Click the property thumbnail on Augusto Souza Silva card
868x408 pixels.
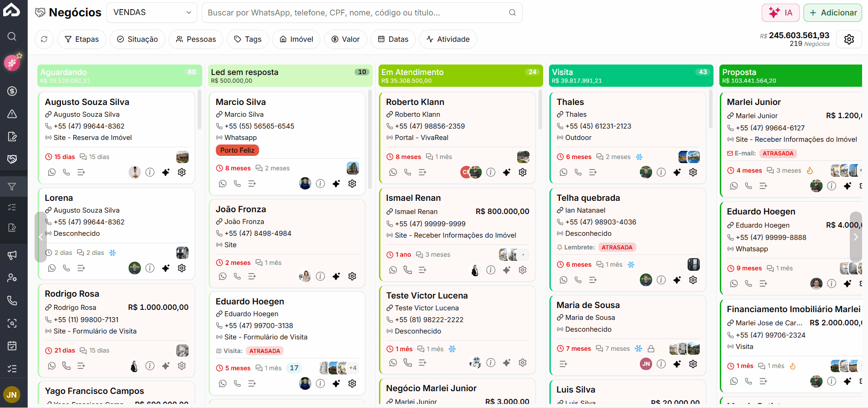(x=182, y=157)
